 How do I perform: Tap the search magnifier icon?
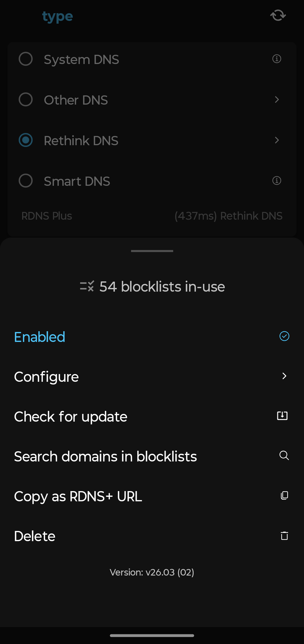coord(284,455)
